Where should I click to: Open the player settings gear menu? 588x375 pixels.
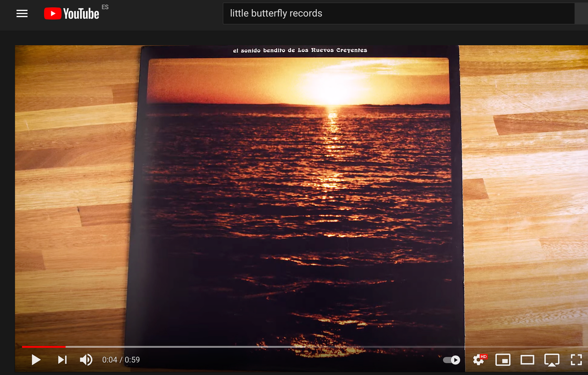tap(479, 360)
